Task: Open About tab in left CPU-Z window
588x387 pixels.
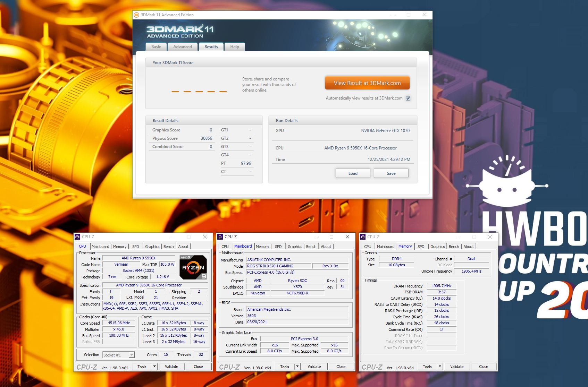Action: coord(183,247)
